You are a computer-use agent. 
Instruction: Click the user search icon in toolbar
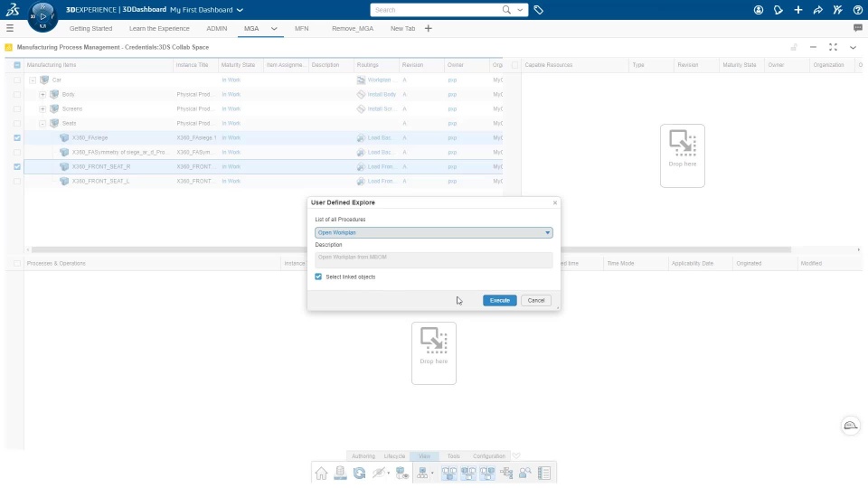(525, 473)
